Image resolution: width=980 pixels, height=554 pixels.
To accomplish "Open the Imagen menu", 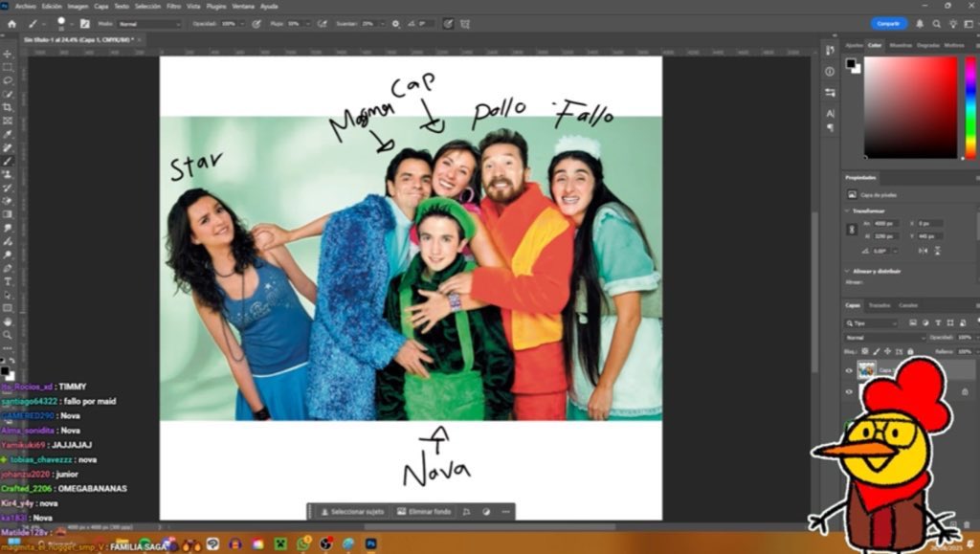I will click(x=78, y=7).
